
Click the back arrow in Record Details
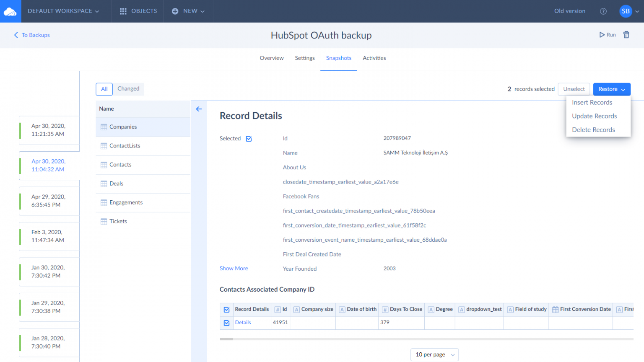click(x=199, y=109)
